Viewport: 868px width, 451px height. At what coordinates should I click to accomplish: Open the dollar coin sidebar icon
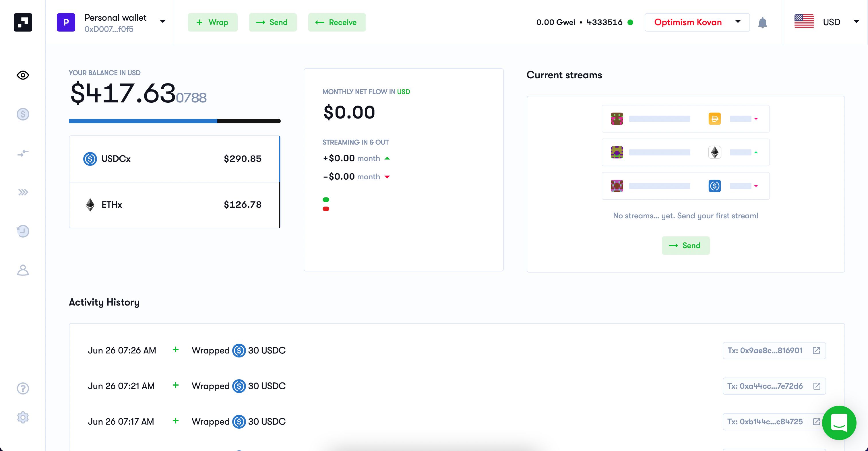23,114
